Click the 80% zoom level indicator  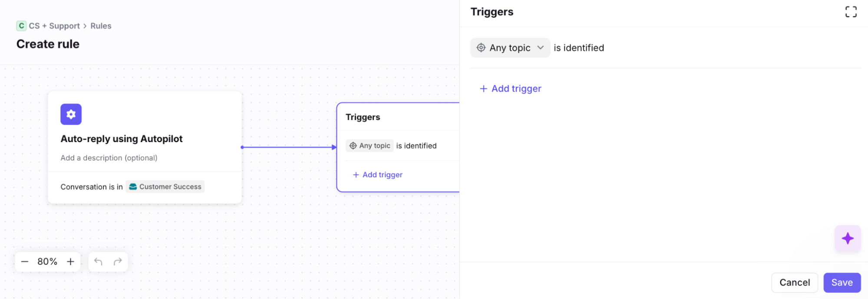47,262
